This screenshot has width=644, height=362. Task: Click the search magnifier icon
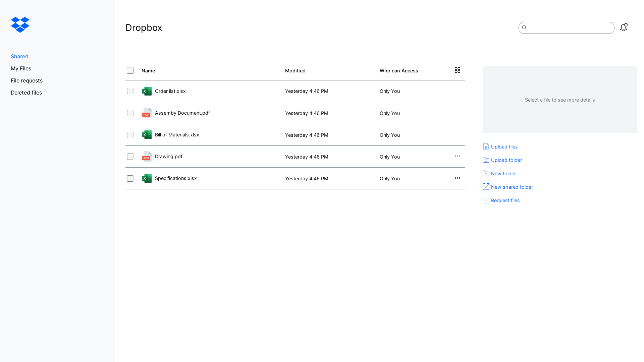(524, 28)
